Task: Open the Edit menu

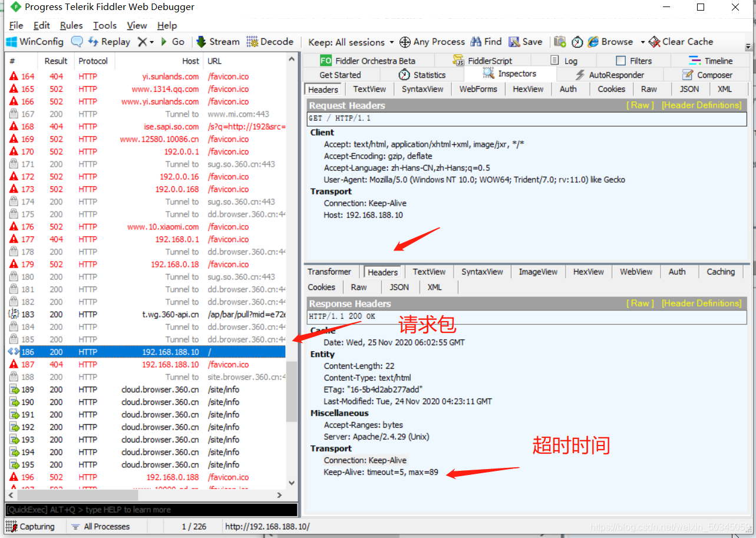Action: click(42, 25)
